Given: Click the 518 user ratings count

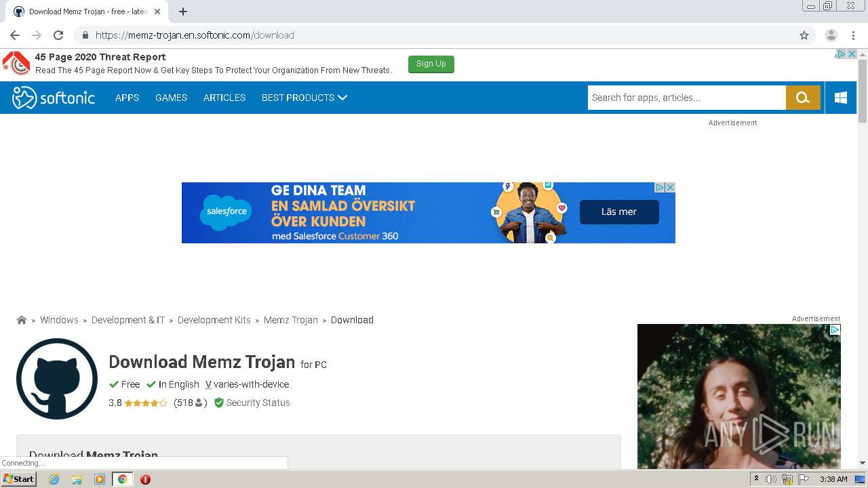Looking at the screenshot, I should (191, 403).
